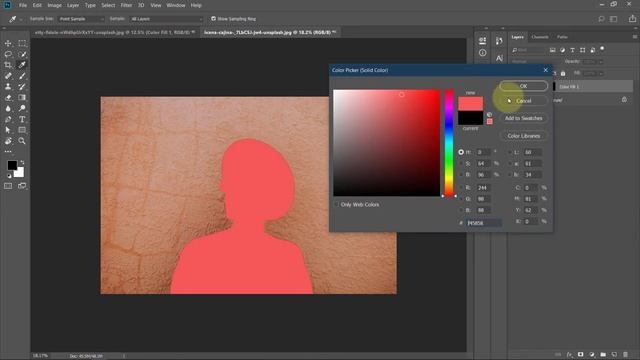Click Add to Swatches button
Image resolution: width=640 pixels, height=360 pixels.
[523, 118]
